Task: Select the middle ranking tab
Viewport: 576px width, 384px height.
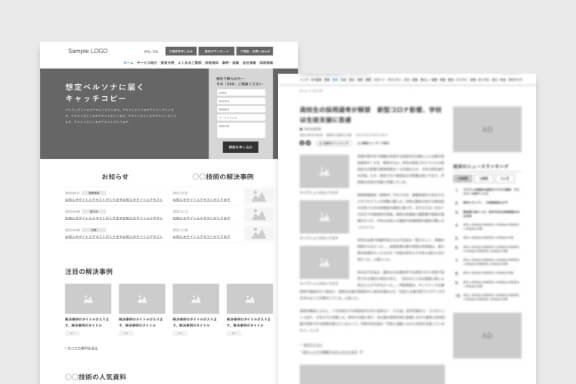Action: tap(484, 179)
